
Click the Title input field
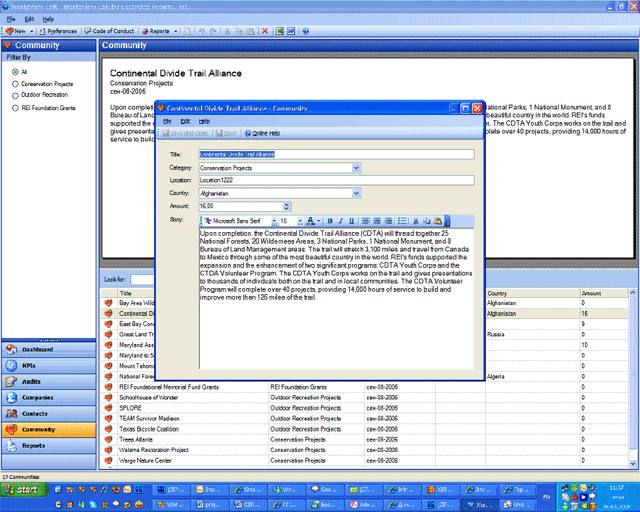337,154
